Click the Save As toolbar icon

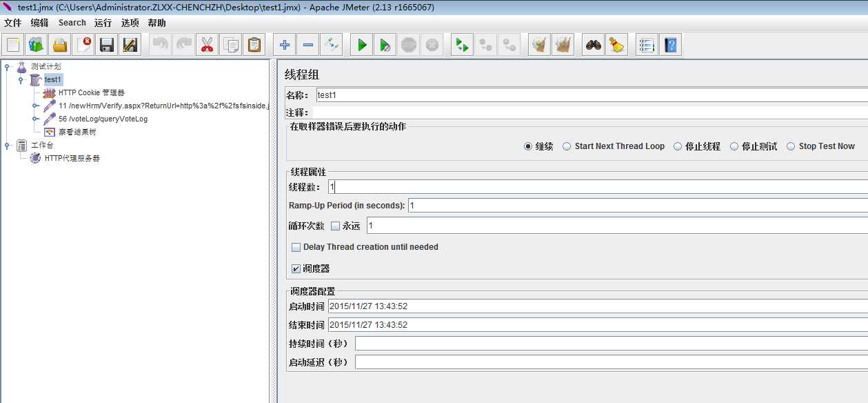[130, 46]
